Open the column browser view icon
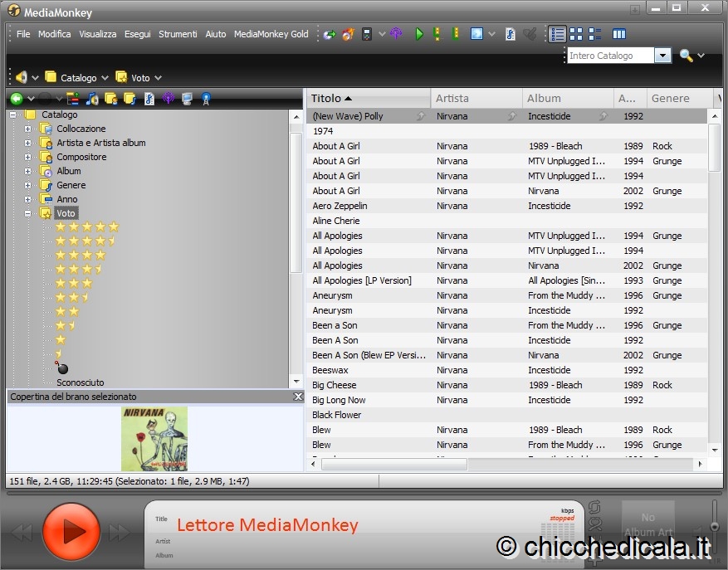 click(618, 34)
